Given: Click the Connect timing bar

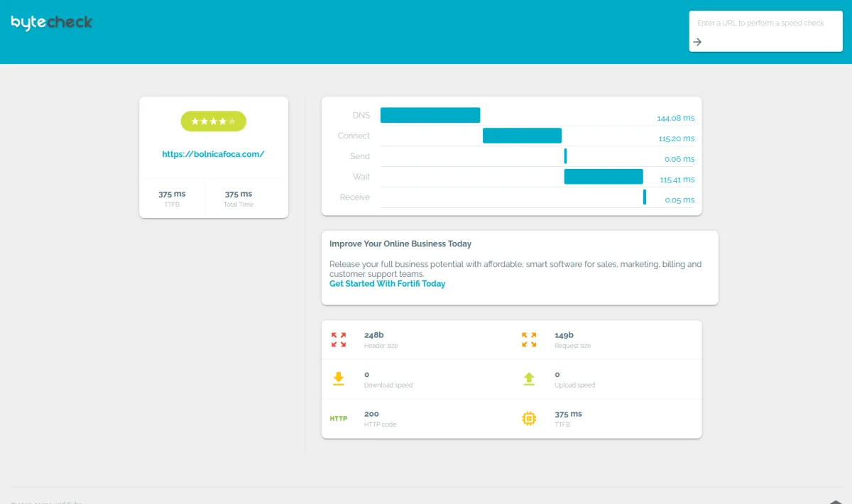Looking at the screenshot, I should [522, 136].
